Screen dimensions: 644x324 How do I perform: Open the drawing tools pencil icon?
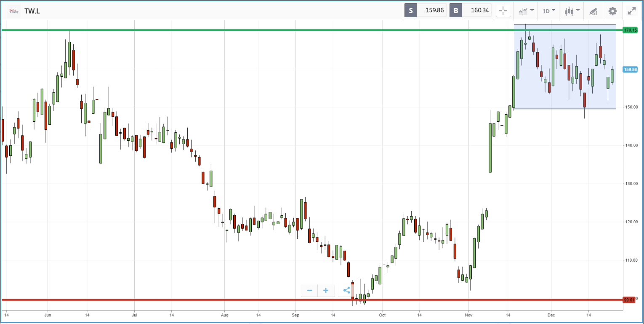[x=593, y=11]
